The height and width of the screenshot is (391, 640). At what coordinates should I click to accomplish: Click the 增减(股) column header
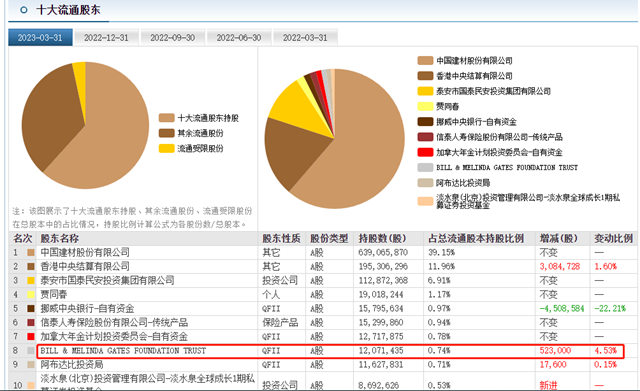coord(558,238)
